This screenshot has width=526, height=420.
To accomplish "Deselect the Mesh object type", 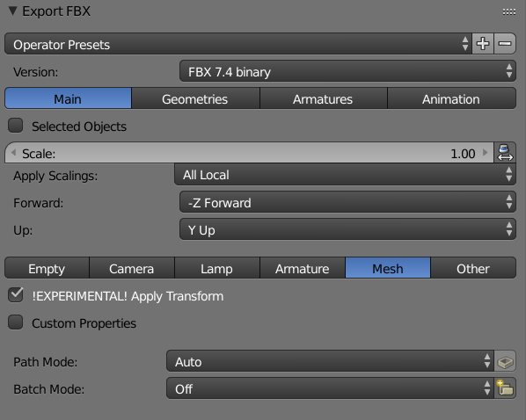I will coord(387,268).
